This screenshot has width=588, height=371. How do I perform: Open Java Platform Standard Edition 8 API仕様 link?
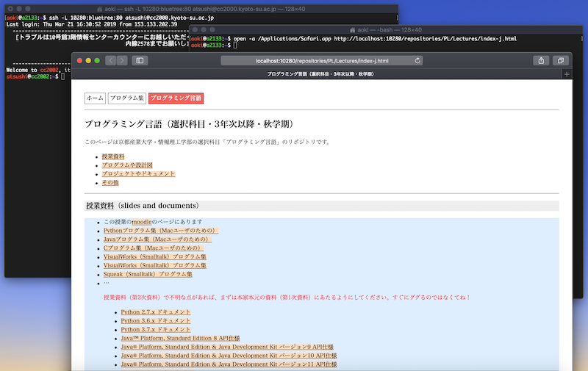(180, 338)
